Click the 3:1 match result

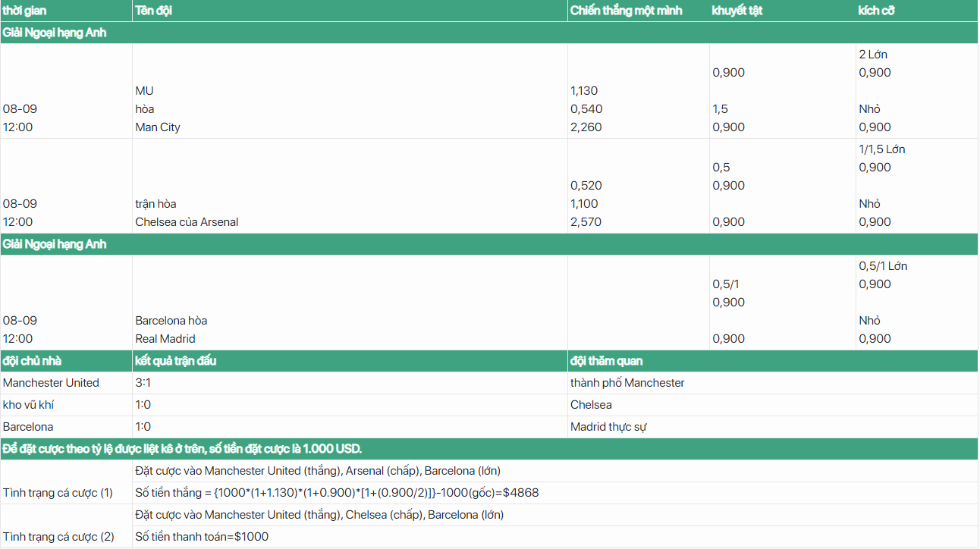143,383
